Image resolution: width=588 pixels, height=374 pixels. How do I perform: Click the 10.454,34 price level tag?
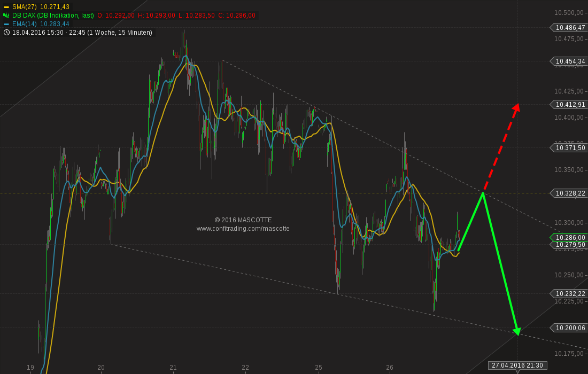coord(568,61)
